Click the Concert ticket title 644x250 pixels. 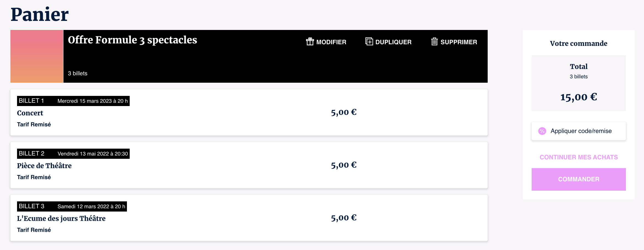[30, 113]
